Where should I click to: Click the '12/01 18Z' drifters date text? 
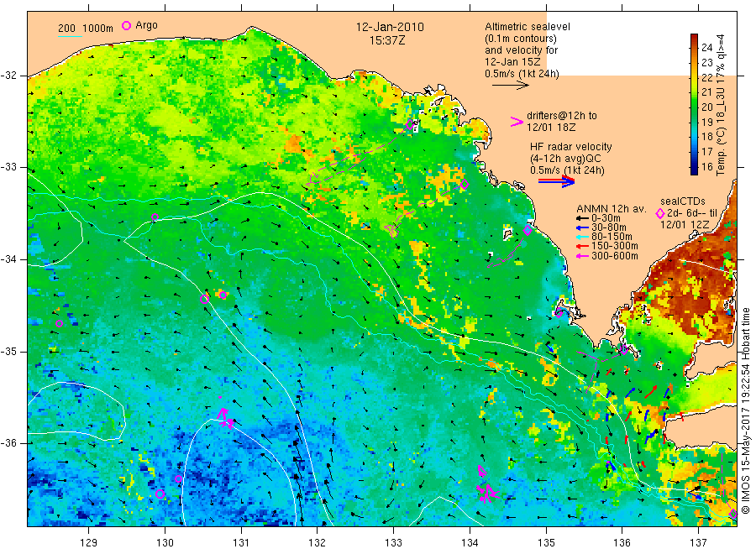[550, 128]
